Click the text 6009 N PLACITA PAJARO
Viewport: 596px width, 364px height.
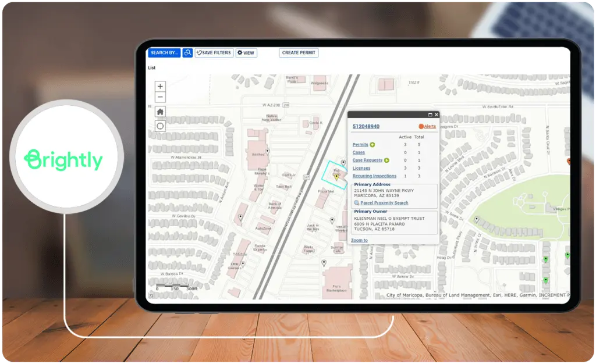coord(379,224)
